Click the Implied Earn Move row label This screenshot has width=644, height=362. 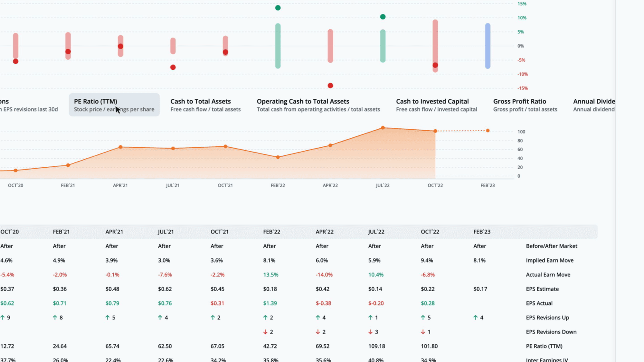click(x=550, y=260)
